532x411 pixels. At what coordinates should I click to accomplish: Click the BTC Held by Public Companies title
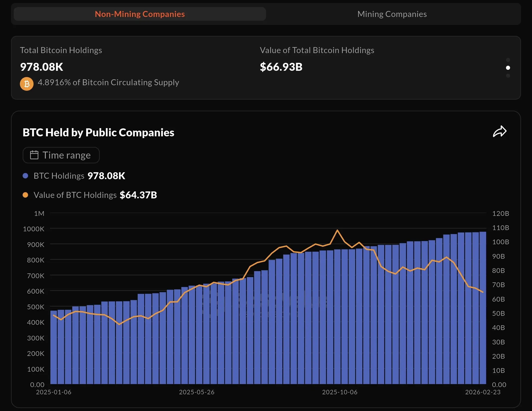98,133
